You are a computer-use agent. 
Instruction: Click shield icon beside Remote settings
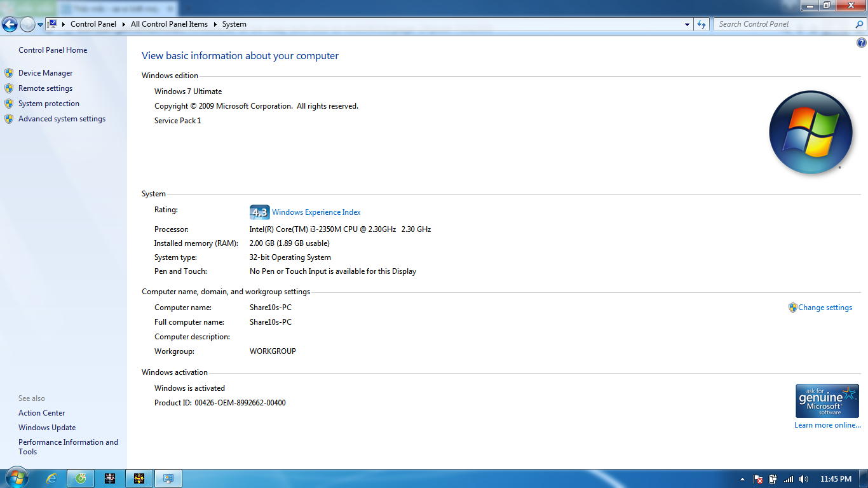(x=9, y=88)
